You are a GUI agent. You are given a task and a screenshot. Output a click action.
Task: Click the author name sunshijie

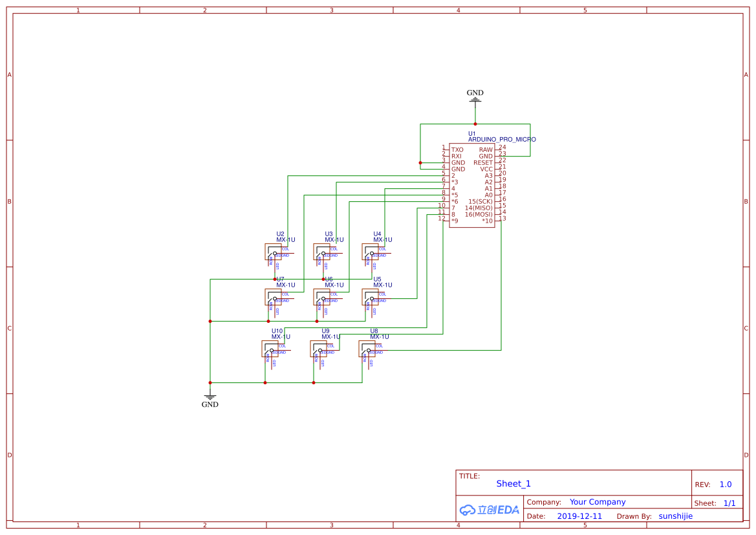click(675, 516)
